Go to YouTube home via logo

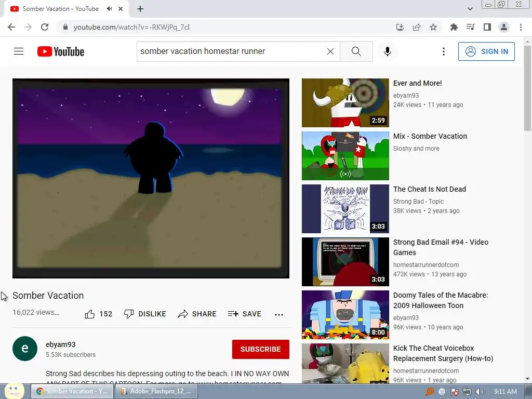click(x=60, y=51)
